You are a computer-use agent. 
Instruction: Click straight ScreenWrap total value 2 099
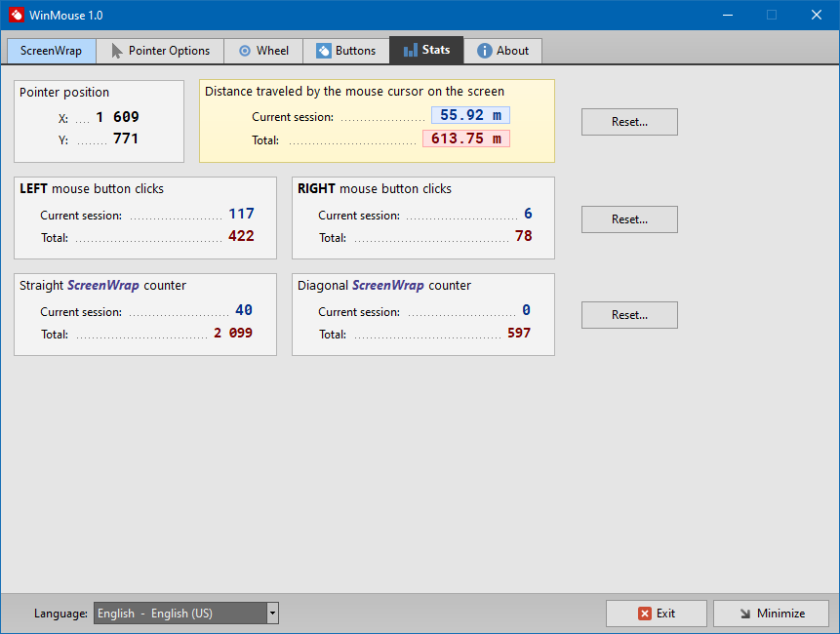[233, 333]
